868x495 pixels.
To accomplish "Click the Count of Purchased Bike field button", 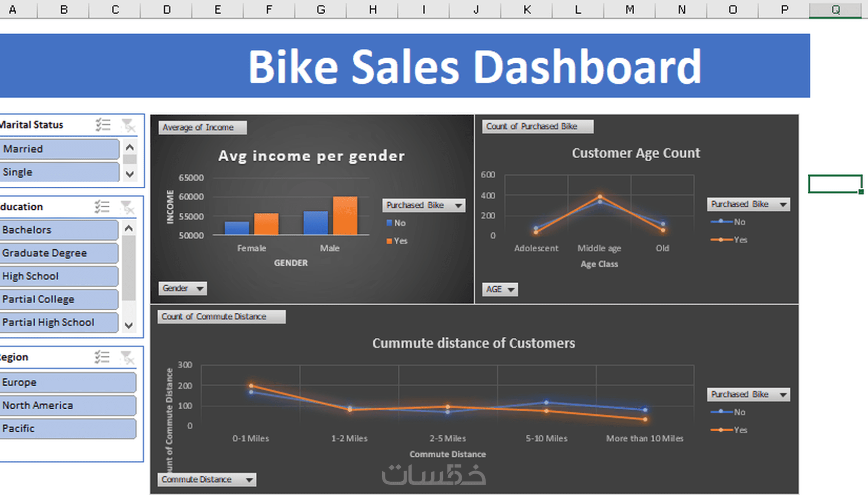I will (537, 126).
